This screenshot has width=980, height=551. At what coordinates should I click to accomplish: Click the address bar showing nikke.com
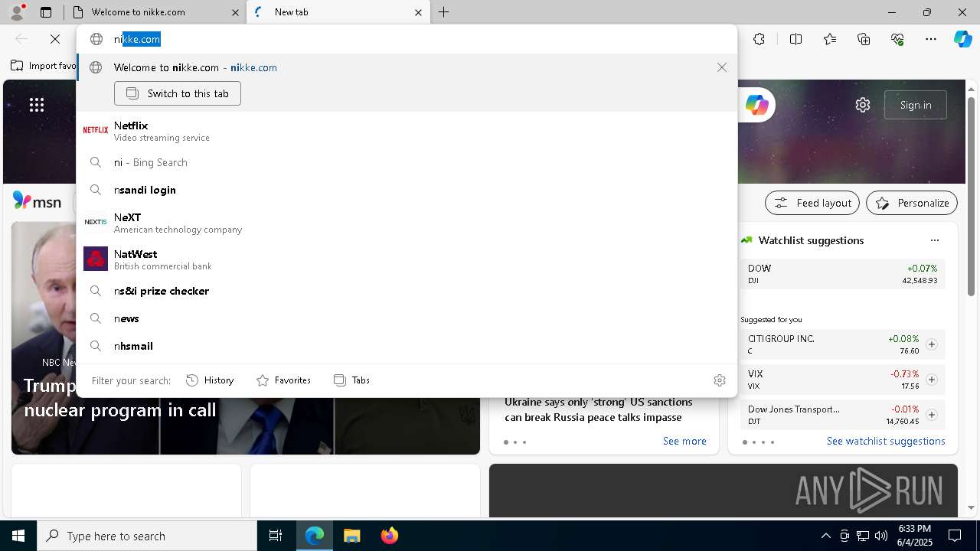[x=406, y=39]
